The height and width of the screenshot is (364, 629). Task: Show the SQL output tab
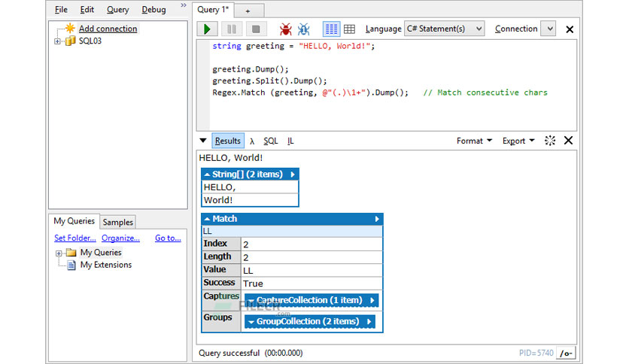[270, 141]
